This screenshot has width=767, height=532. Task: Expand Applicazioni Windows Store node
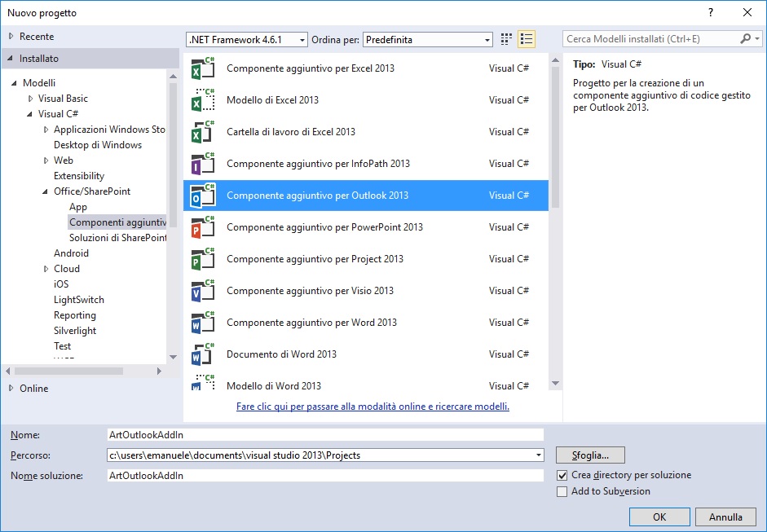(46, 130)
